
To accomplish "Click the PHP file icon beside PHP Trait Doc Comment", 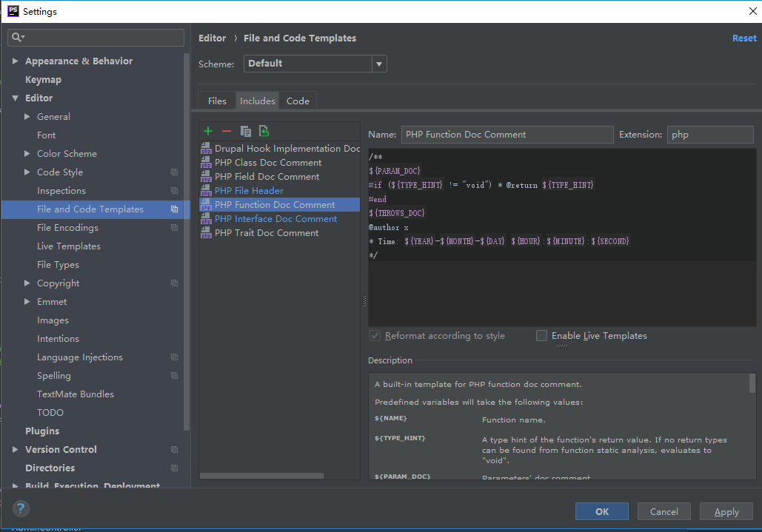I will pyautogui.click(x=206, y=233).
